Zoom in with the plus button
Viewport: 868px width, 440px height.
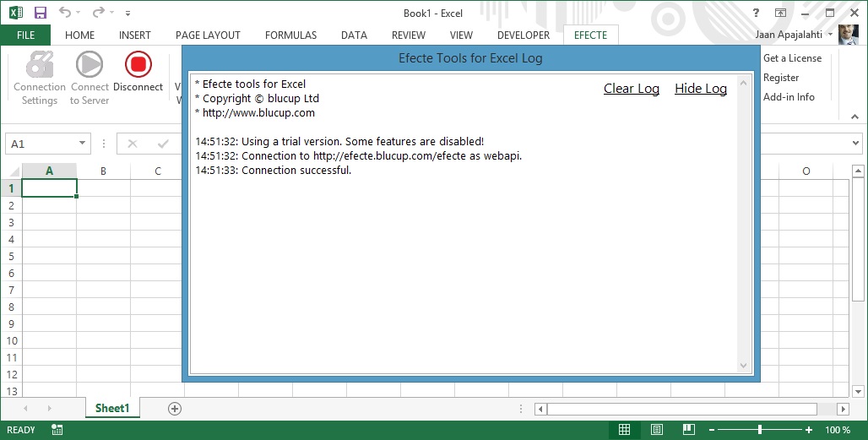[x=809, y=430]
